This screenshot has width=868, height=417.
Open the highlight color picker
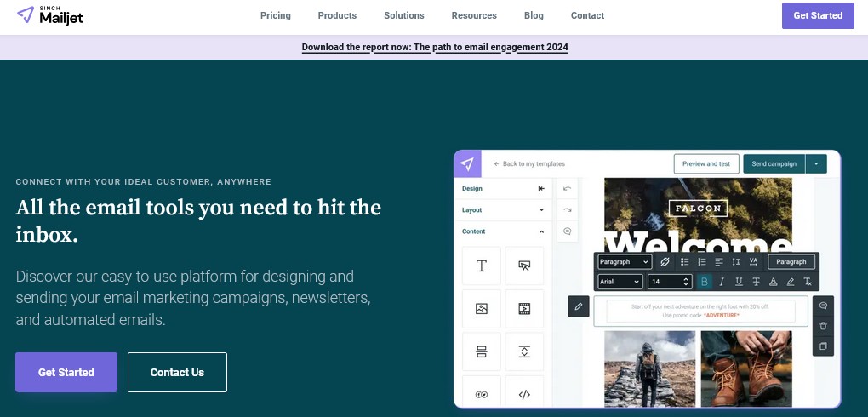(x=791, y=282)
